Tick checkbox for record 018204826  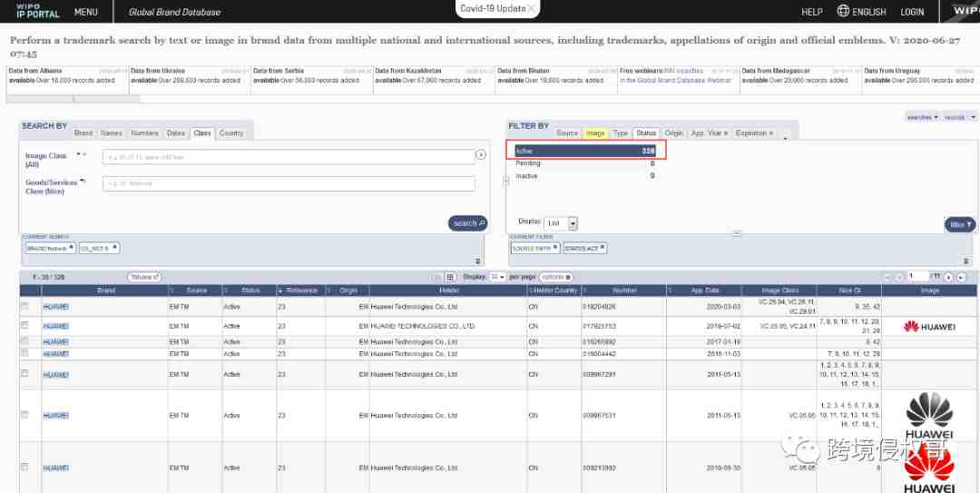25,306
